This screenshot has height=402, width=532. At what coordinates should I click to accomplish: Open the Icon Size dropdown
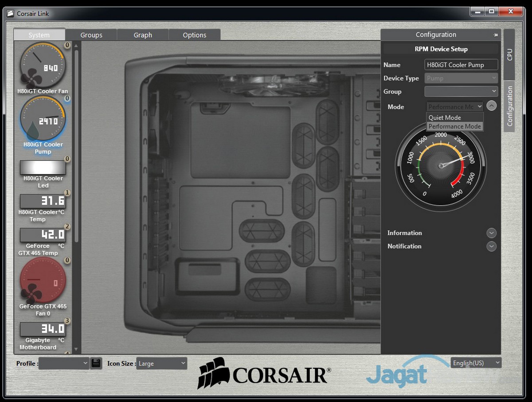161,363
